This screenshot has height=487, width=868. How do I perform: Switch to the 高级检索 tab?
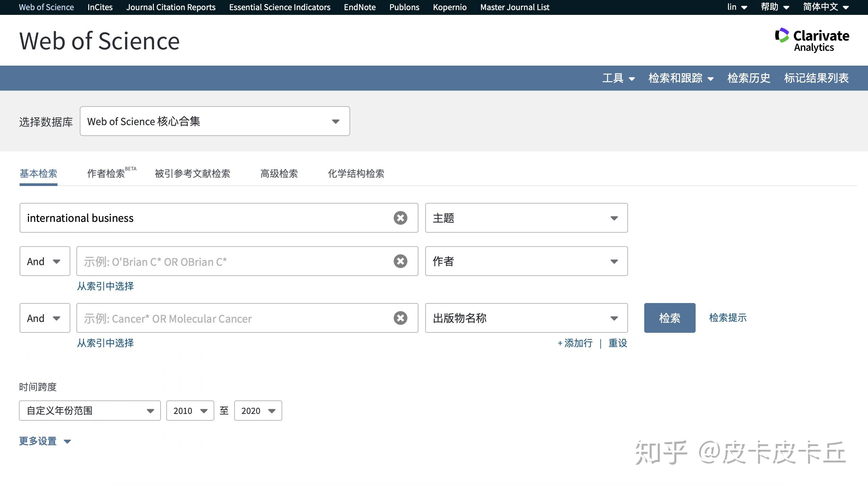click(x=279, y=174)
